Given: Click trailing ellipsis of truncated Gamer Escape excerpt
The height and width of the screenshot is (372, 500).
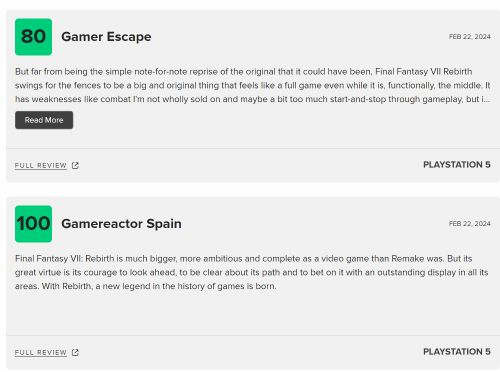Looking at the screenshot, I should tap(487, 99).
